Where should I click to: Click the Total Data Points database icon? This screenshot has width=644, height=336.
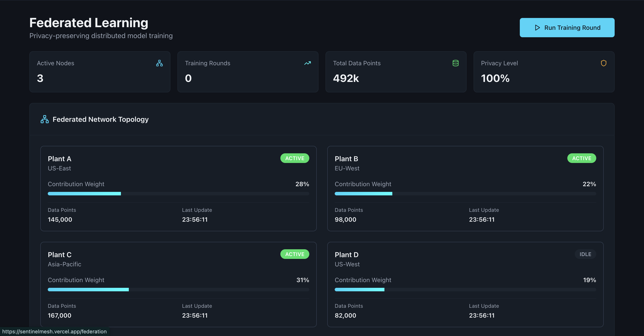pyautogui.click(x=455, y=63)
